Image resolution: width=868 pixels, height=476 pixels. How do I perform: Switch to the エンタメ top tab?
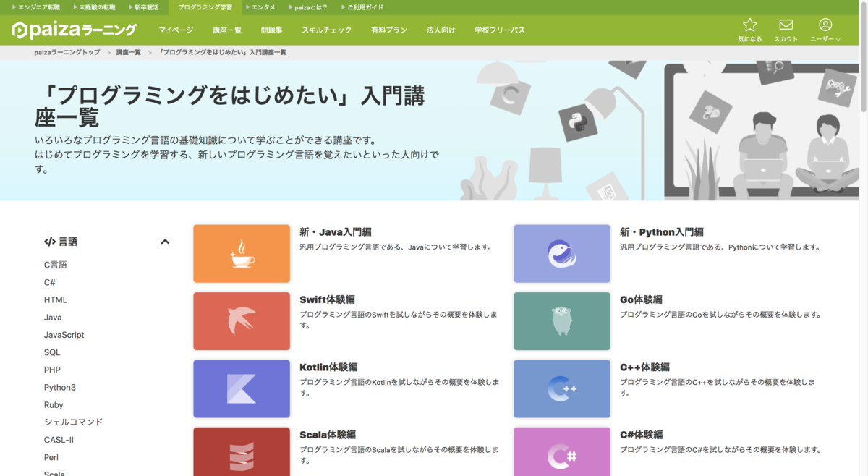pyautogui.click(x=260, y=7)
